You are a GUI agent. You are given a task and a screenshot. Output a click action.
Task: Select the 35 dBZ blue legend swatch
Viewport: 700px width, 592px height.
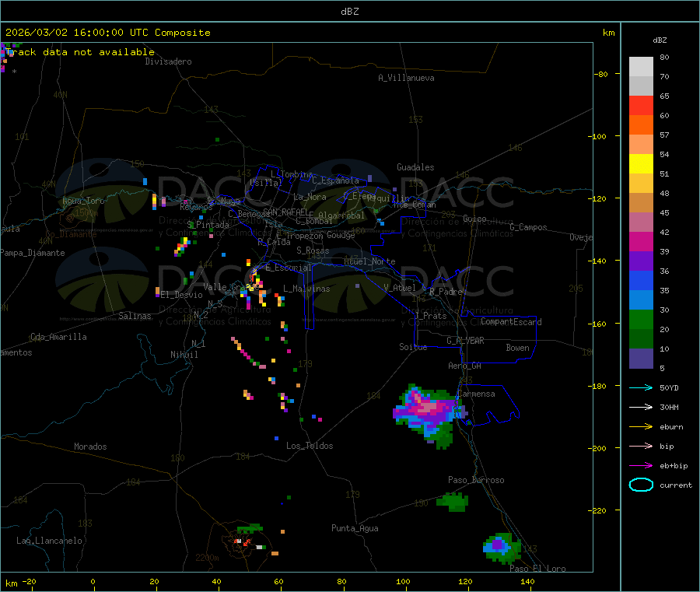click(641, 280)
